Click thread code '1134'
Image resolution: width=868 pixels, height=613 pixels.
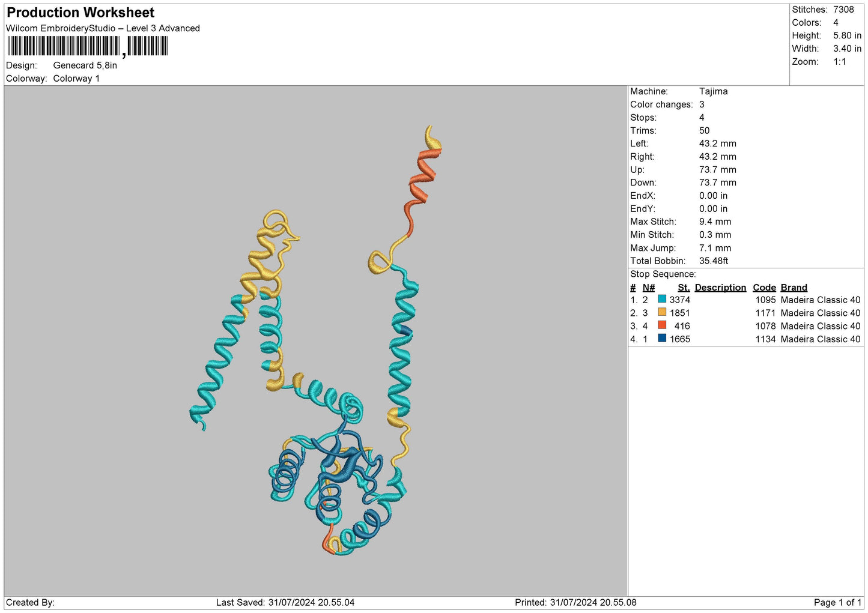pos(766,340)
